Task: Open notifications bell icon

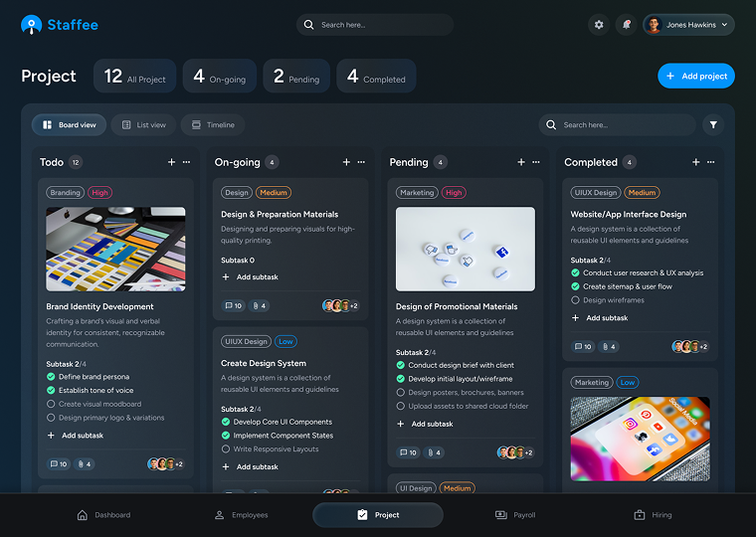Action: (x=626, y=25)
